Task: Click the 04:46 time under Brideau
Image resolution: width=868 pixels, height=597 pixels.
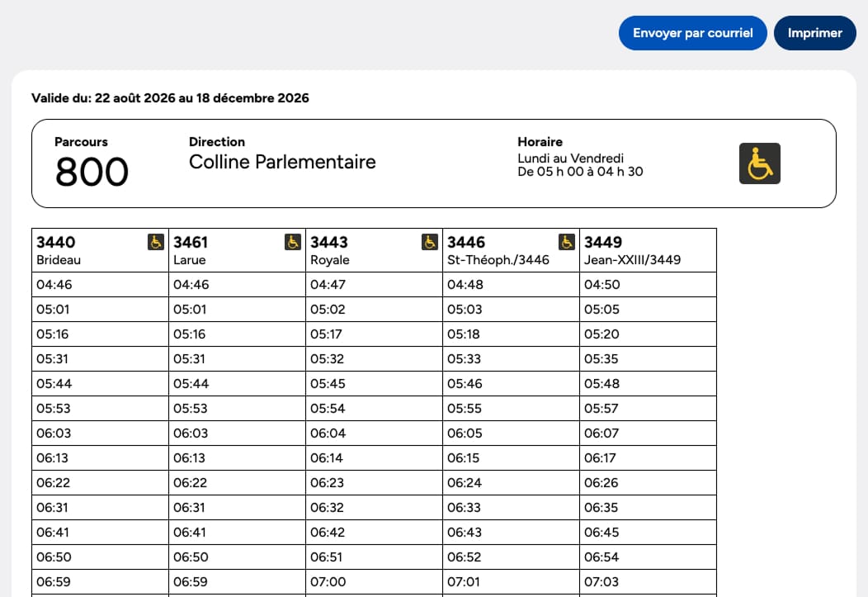Action: 54,285
